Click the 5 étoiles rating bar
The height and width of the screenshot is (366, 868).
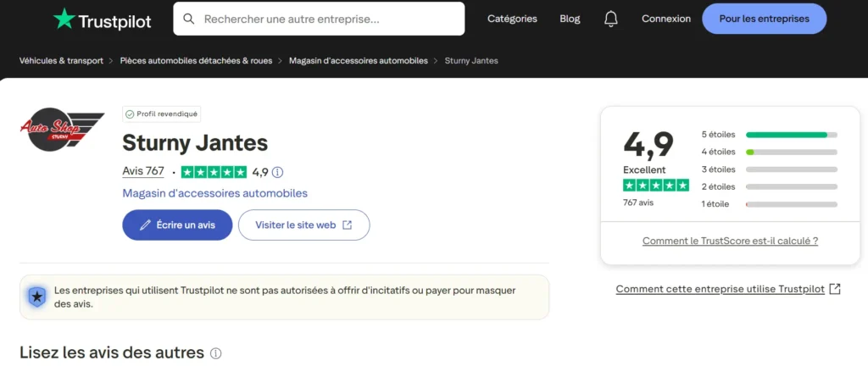[x=792, y=135]
